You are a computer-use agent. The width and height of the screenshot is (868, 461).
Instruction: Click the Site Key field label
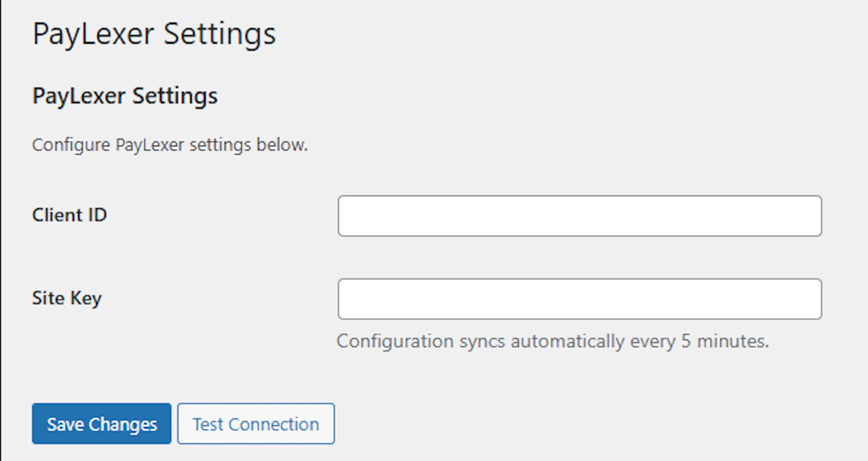67,298
